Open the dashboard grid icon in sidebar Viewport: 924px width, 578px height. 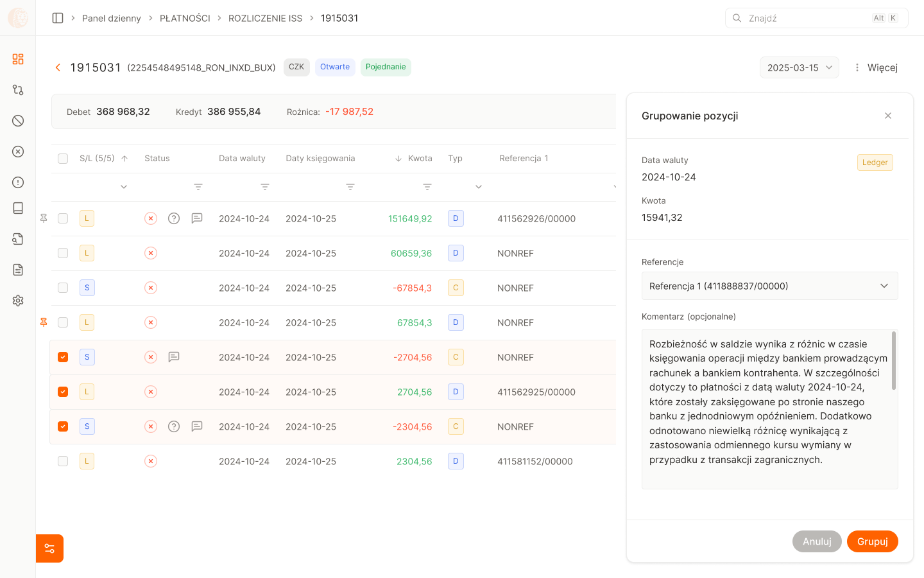point(18,59)
